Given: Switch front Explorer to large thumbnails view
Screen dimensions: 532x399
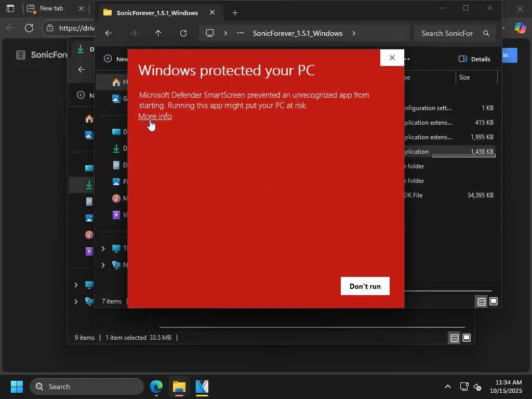Looking at the screenshot, I should click(x=494, y=302).
